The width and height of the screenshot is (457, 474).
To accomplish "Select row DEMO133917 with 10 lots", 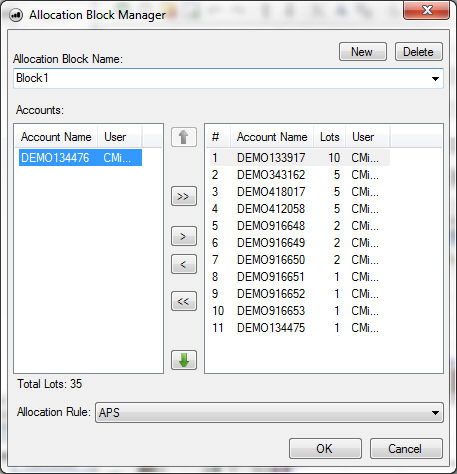I will pyautogui.click(x=299, y=158).
